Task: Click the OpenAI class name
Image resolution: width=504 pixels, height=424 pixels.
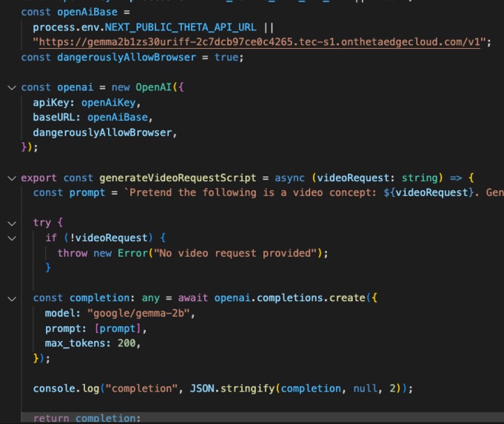Action: tap(153, 87)
